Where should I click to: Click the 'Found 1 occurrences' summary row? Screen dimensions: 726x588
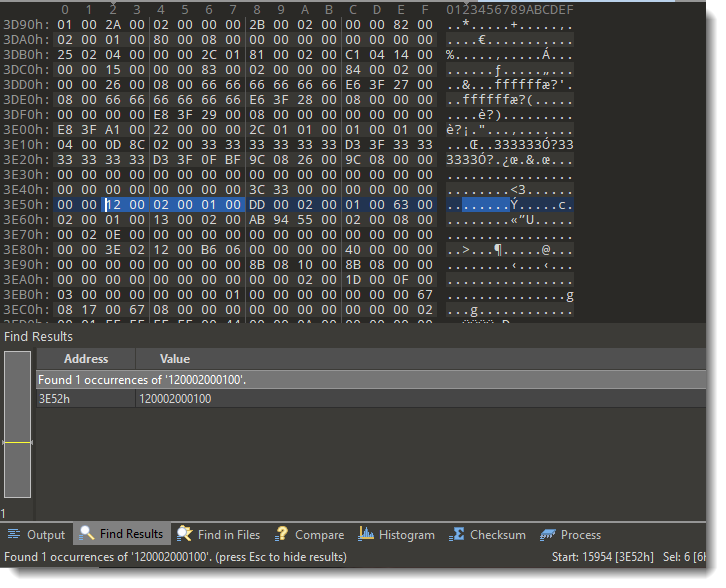click(300, 380)
